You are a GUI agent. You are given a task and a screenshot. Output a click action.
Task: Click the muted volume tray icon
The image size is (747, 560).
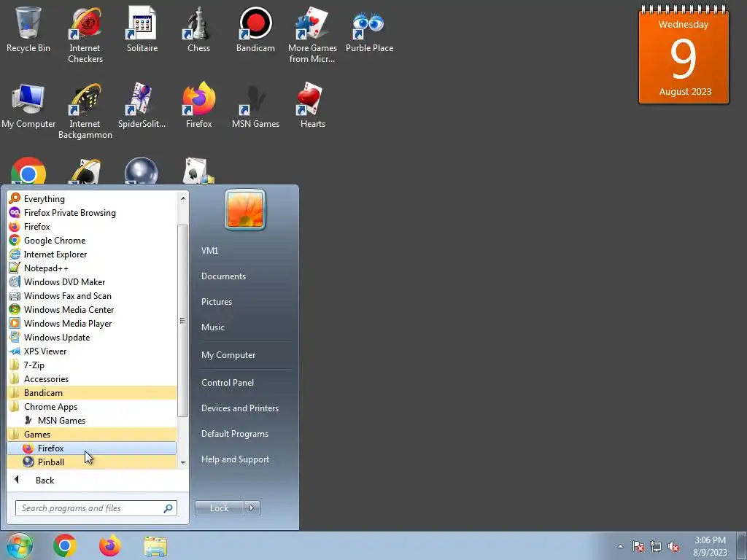pyautogui.click(x=673, y=546)
